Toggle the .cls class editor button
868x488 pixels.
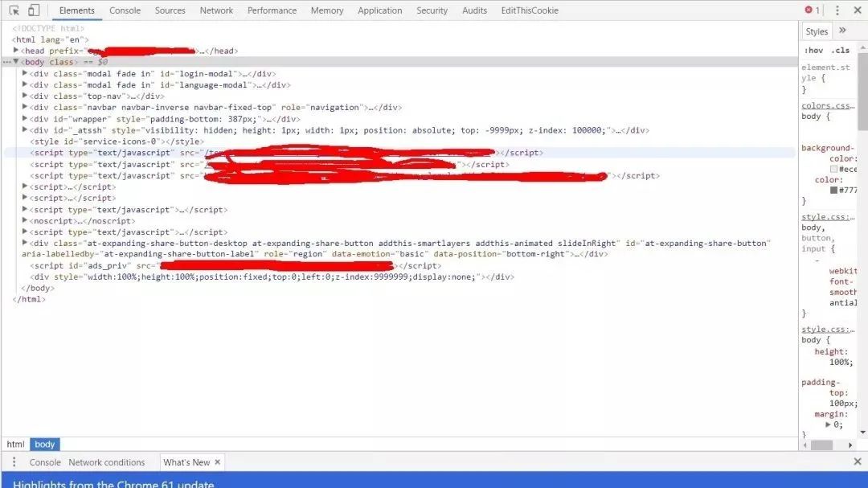(x=841, y=50)
